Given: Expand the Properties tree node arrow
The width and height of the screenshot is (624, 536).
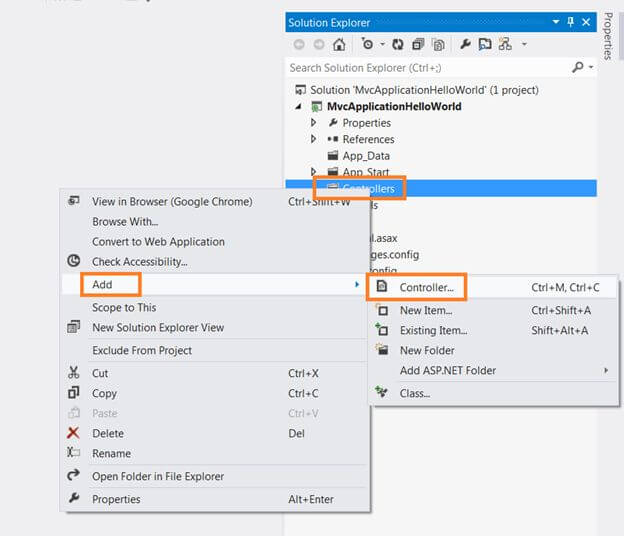Looking at the screenshot, I should coord(314,123).
